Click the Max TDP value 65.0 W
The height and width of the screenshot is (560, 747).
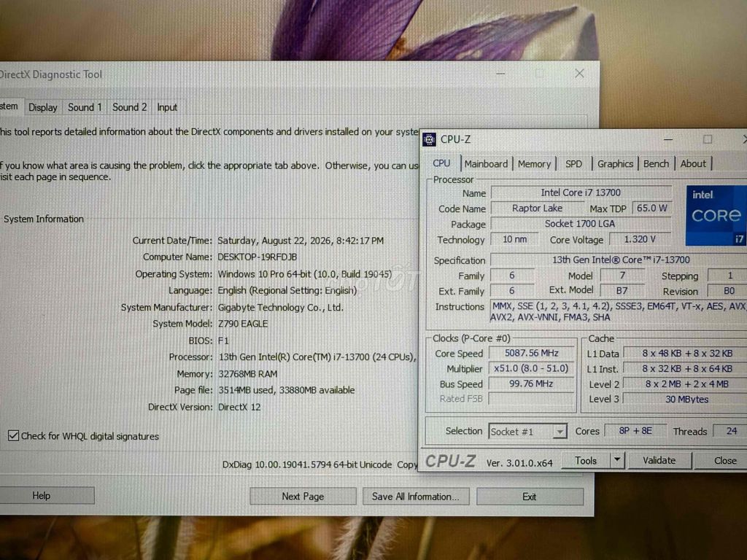651,208
